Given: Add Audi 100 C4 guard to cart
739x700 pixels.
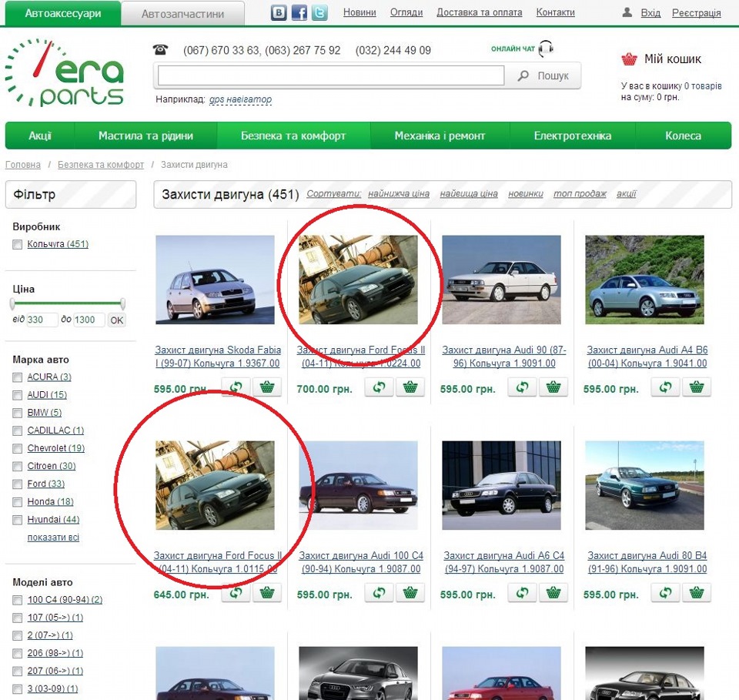Looking at the screenshot, I should click(x=410, y=593).
